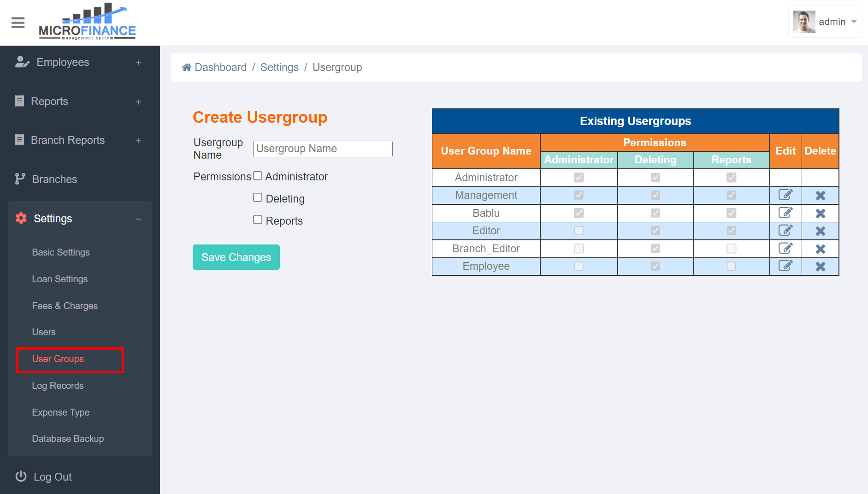Toggle Bablu row Reports checkbox
Viewport: 868px width, 494px height.
[x=732, y=213]
